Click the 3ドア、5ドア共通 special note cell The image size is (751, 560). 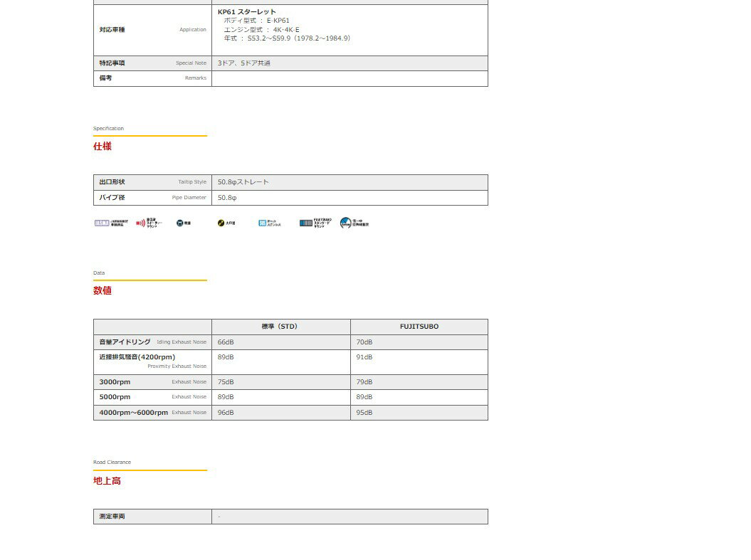(244, 63)
